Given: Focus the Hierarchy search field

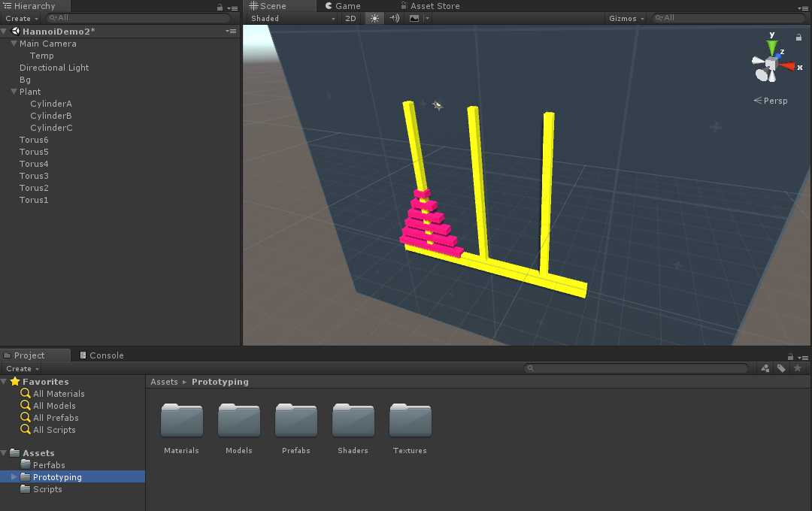Looking at the screenshot, I should [138, 18].
